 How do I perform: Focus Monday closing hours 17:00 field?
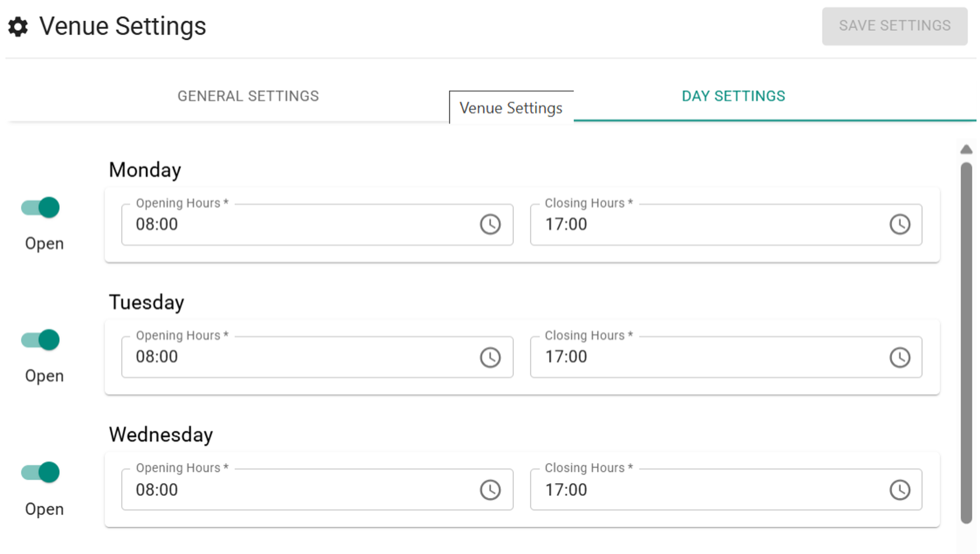tap(704, 225)
